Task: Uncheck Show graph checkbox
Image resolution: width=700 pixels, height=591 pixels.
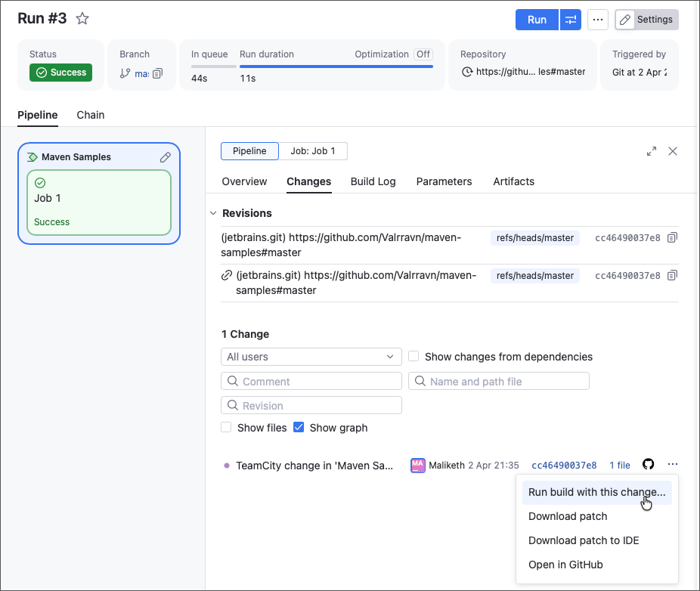Action: [299, 427]
